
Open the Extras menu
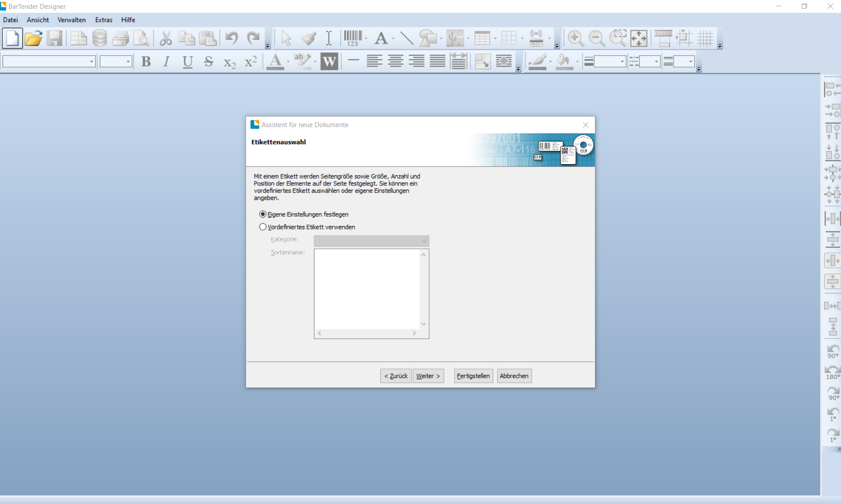coord(104,20)
